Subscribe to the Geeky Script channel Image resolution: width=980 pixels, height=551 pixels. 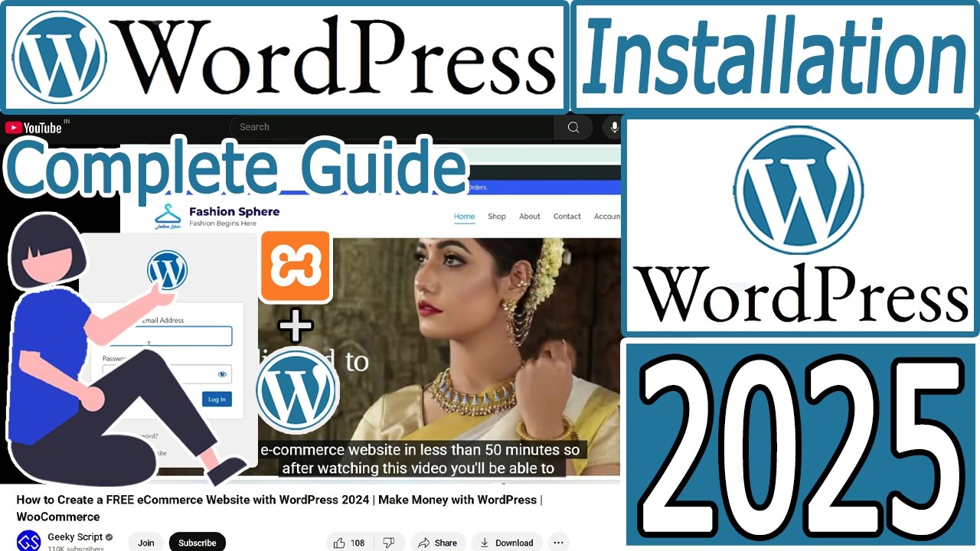click(x=198, y=543)
